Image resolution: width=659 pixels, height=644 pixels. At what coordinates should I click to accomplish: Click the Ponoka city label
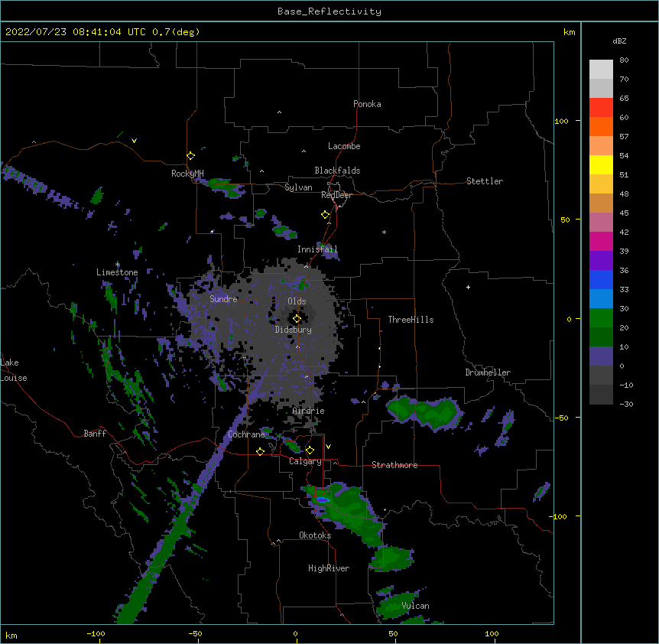pos(367,104)
